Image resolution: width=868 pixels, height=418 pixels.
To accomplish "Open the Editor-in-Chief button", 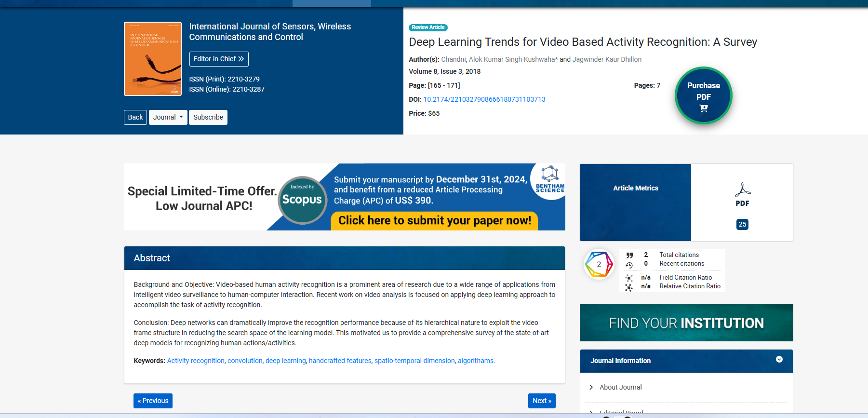I will click(x=219, y=59).
